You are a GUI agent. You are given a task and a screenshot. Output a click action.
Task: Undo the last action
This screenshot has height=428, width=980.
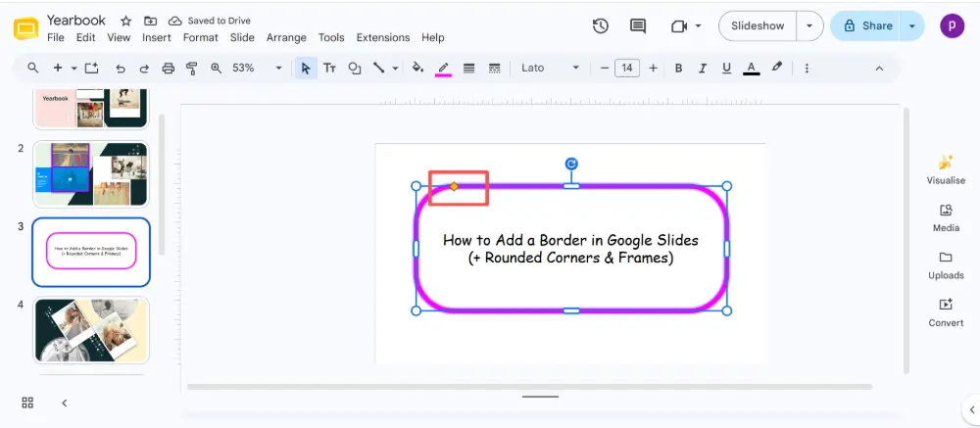pos(121,69)
